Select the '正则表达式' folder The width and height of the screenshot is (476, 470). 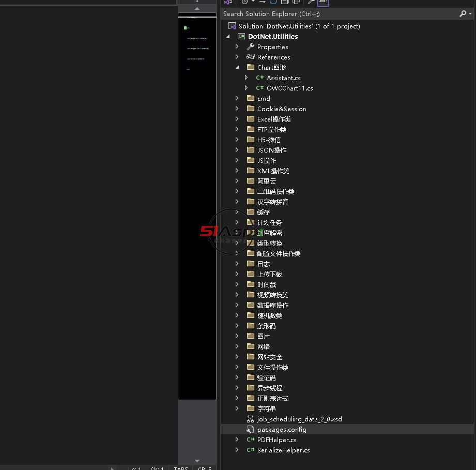pos(273,398)
